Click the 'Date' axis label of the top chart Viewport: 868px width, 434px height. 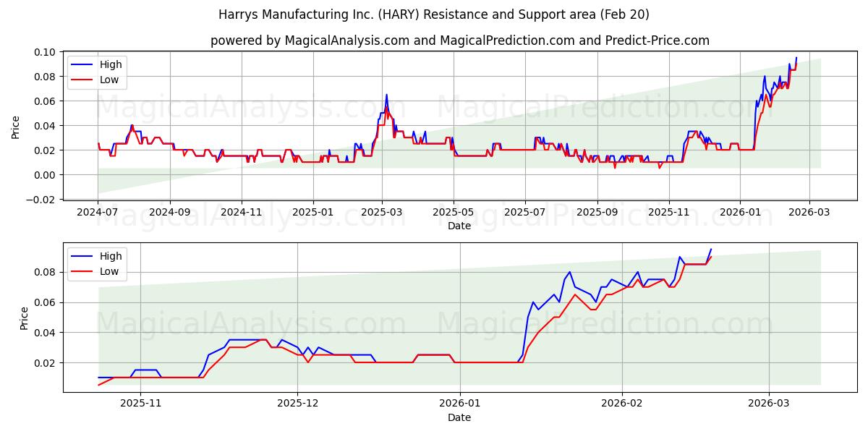coord(459,226)
